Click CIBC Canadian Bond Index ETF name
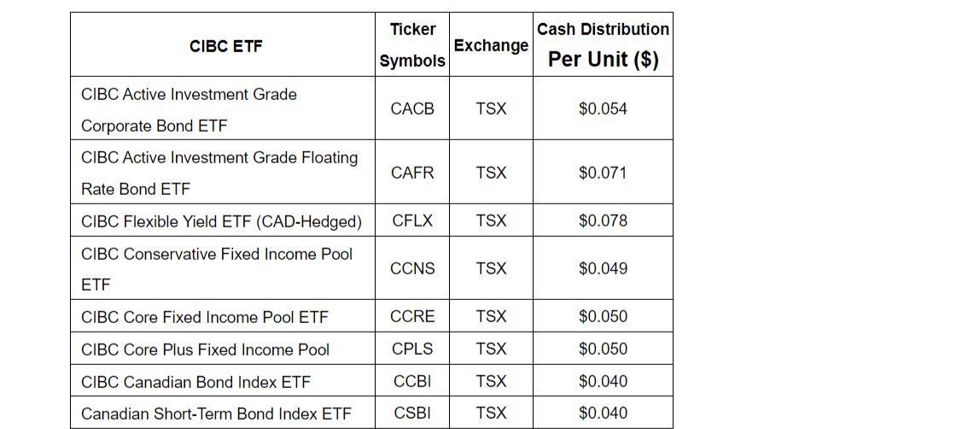The width and height of the screenshot is (980, 429). point(195,382)
